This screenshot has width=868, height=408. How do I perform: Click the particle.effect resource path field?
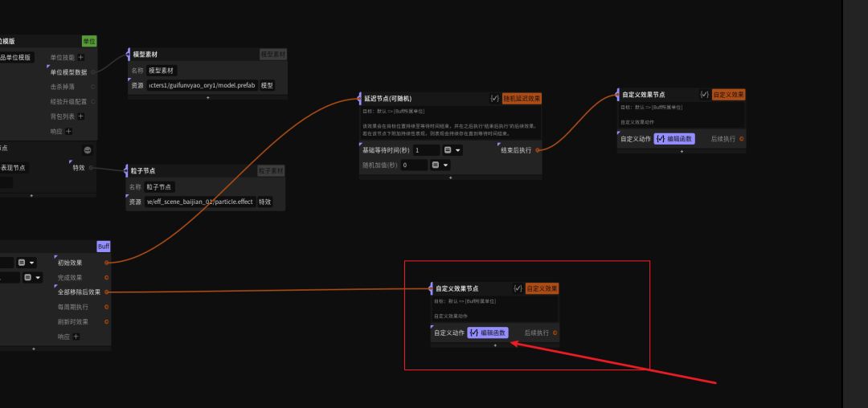[x=200, y=202]
